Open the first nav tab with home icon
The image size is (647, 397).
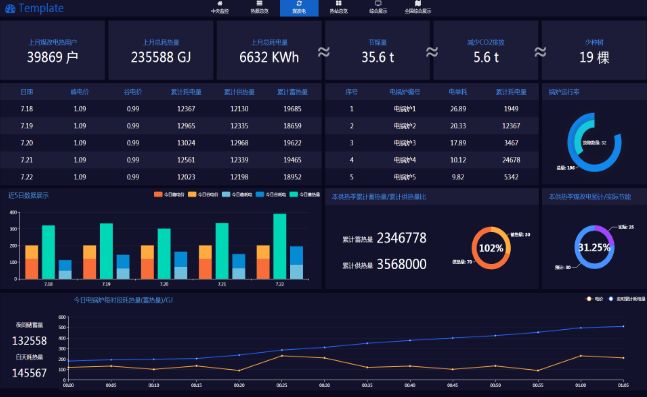[x=220, y=7]
